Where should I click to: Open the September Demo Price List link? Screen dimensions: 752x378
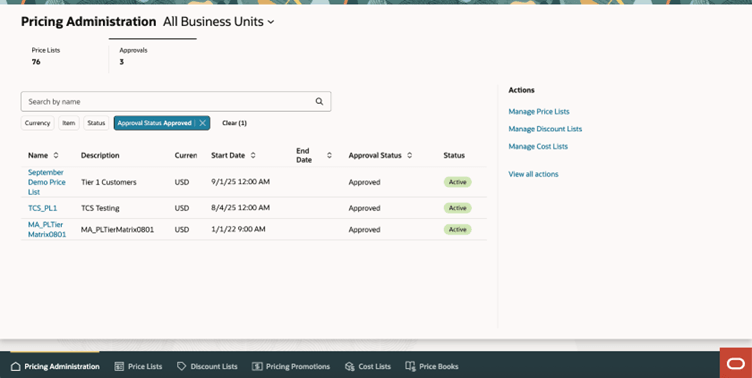pyautogui.click(x=47, y=182)
